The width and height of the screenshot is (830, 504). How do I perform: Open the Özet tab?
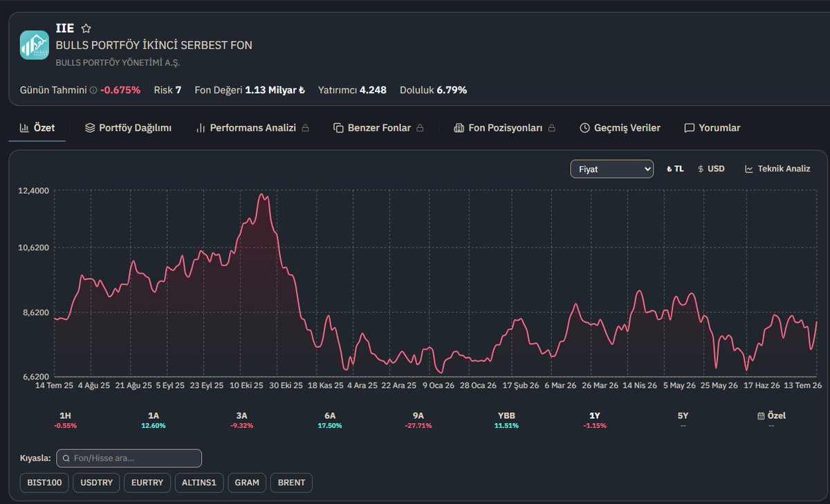coord(37,128)
